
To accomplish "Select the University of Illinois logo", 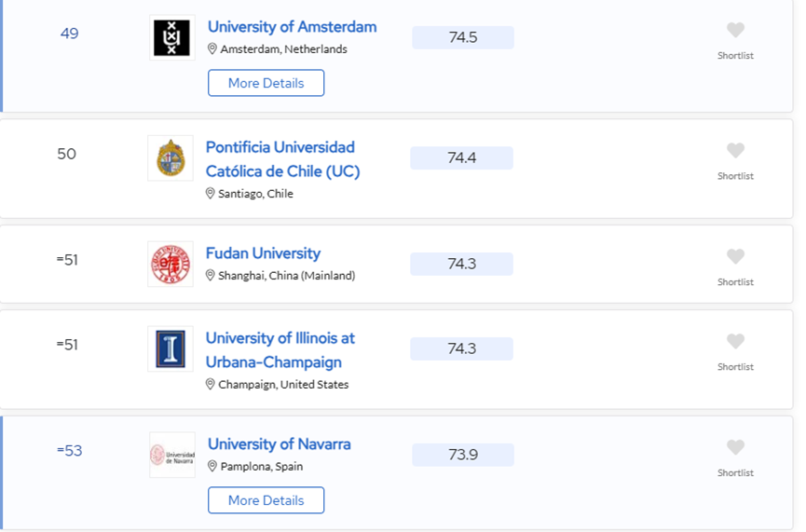I will (x=171, y=349).
